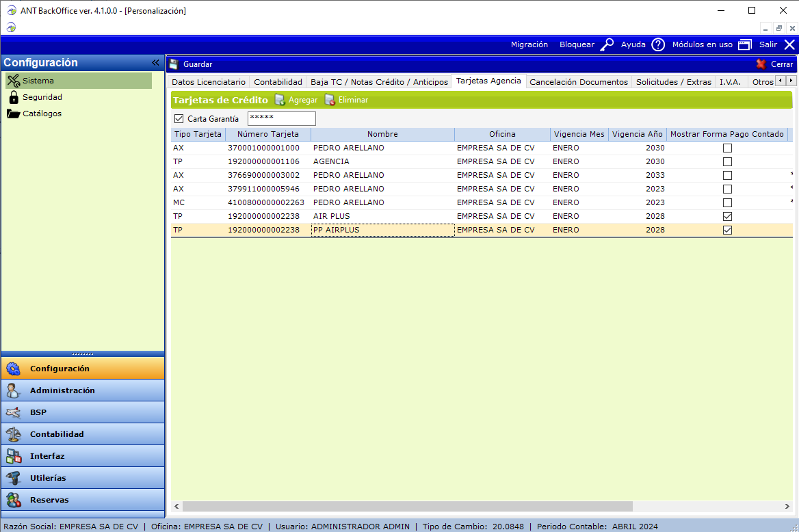The height and width of the screenshot is (532, 799).
Task: Uncheck Mostrar Forma Pago for PP AIRPLUS
Action: click(727, 230)
